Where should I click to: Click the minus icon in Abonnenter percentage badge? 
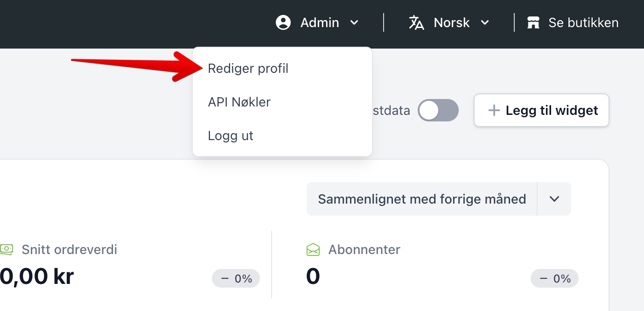544,279
